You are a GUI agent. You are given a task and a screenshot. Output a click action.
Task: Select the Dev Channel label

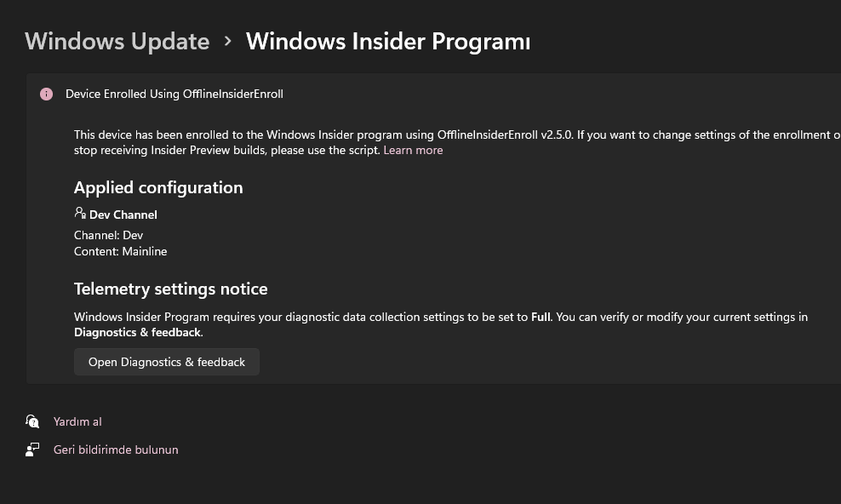(x=123, y=215)
